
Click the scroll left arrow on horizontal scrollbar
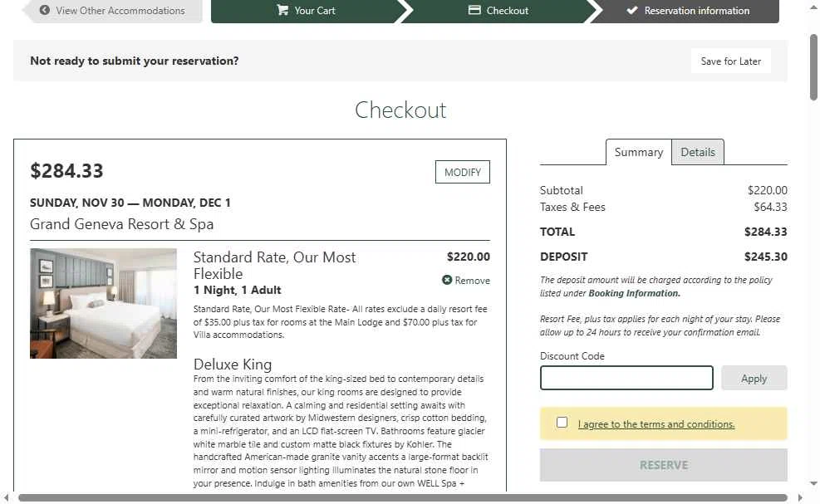pyautogui.click(x=6, y=497)
